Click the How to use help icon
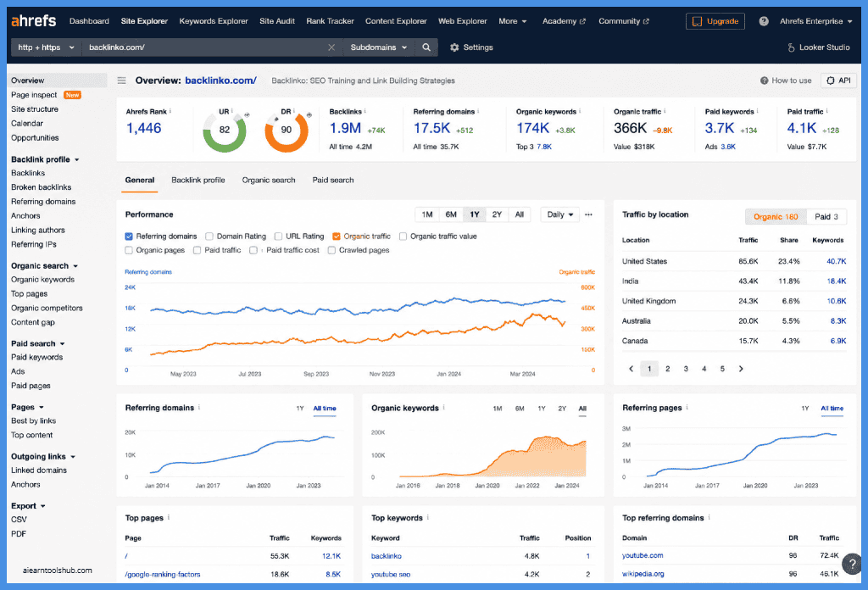This screenshot has height=590, width=868. click(764, 81)
